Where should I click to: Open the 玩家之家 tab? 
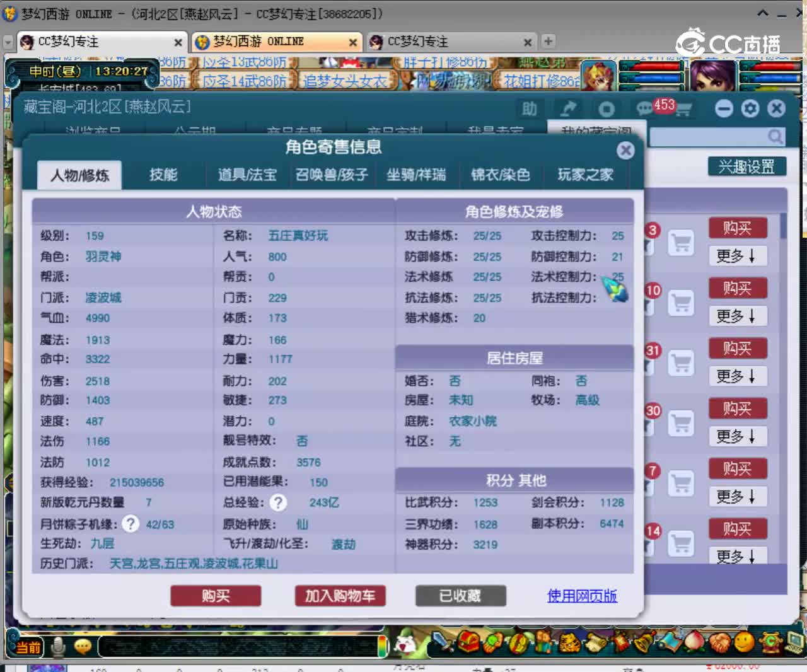tap(585, 175)
